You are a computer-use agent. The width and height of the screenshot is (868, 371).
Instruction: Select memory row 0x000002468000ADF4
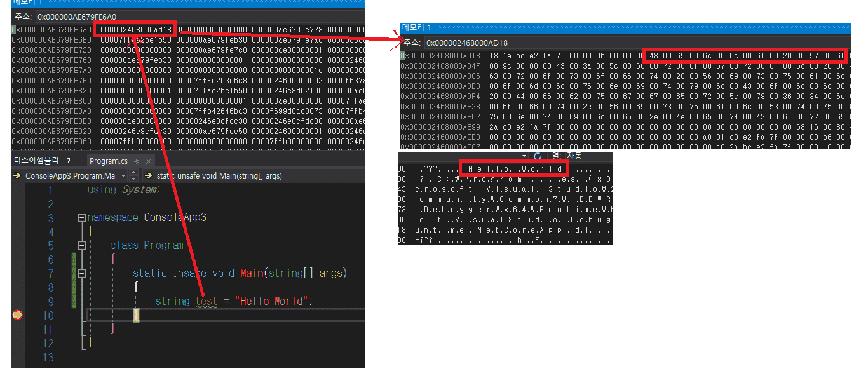625,96
